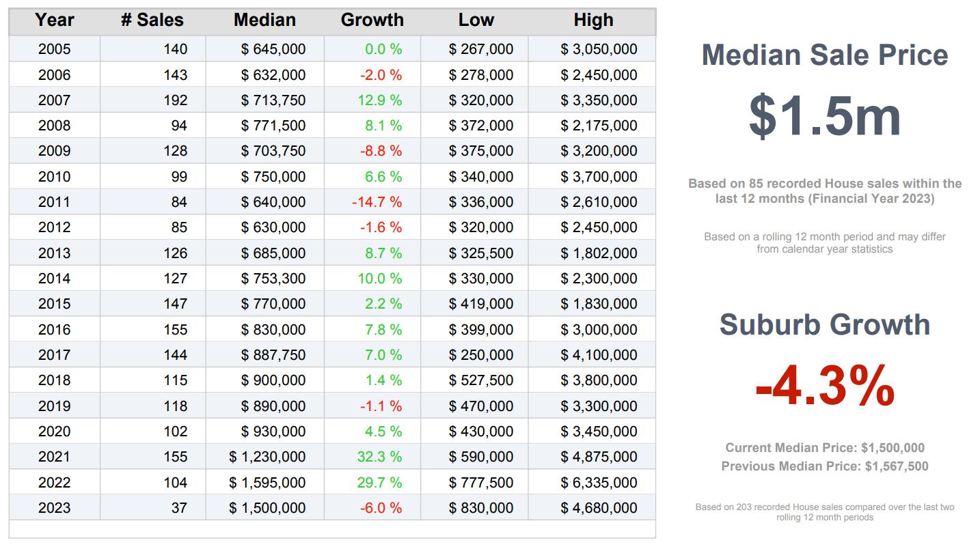Image resolution: width=980 pixels, height=549 pixels.
Task: Select the Median column header
Action: (264, 20)
